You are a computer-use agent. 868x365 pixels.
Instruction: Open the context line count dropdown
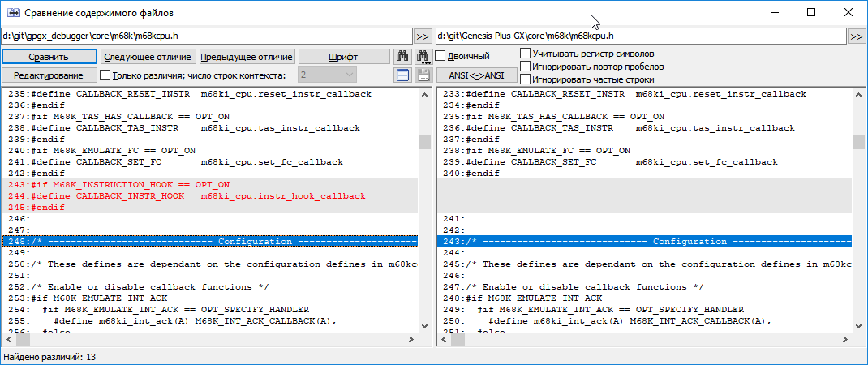pos(327,75)
